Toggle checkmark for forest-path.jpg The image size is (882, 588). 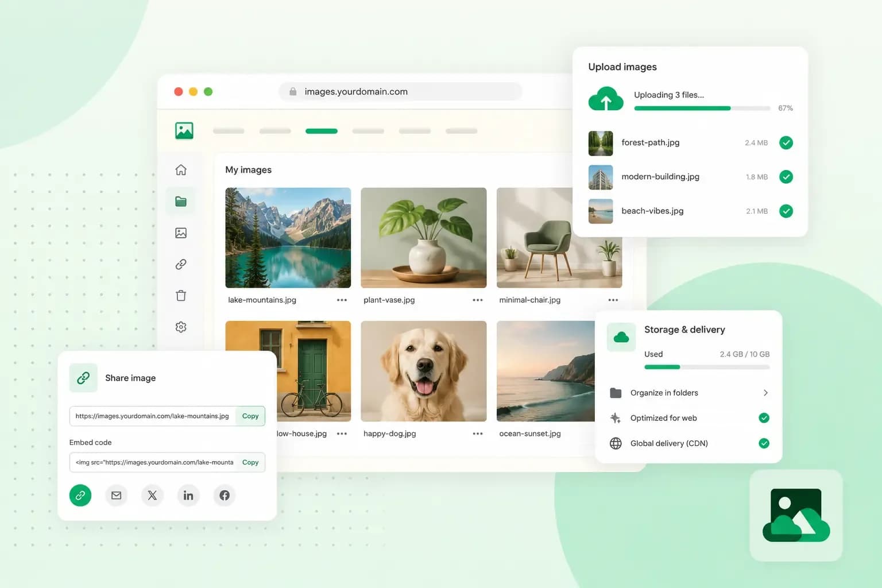(x=786, y=142)
